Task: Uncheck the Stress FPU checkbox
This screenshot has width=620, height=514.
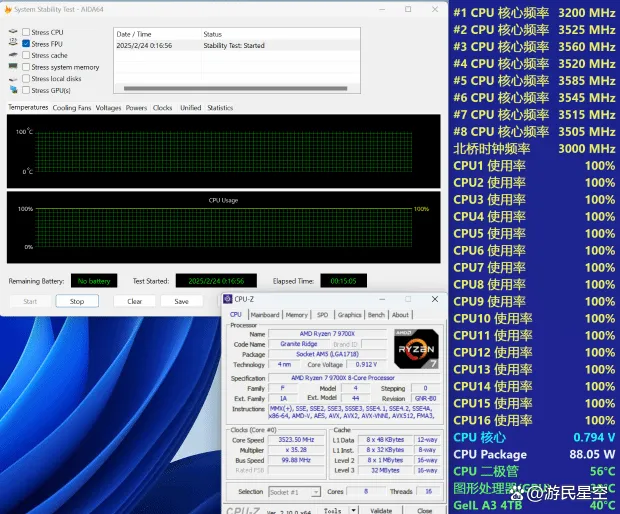Action: tap(26, 43)
